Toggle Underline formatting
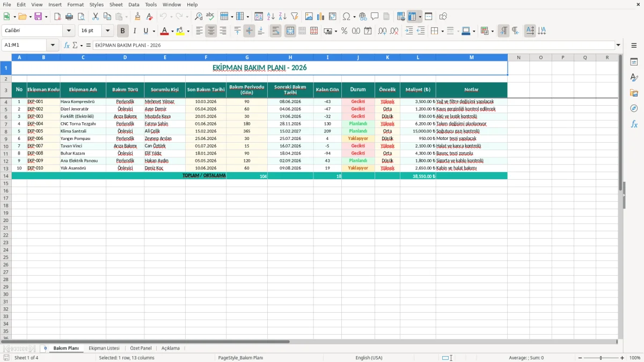The image size is (644, 362). click(x=145, y=31)
